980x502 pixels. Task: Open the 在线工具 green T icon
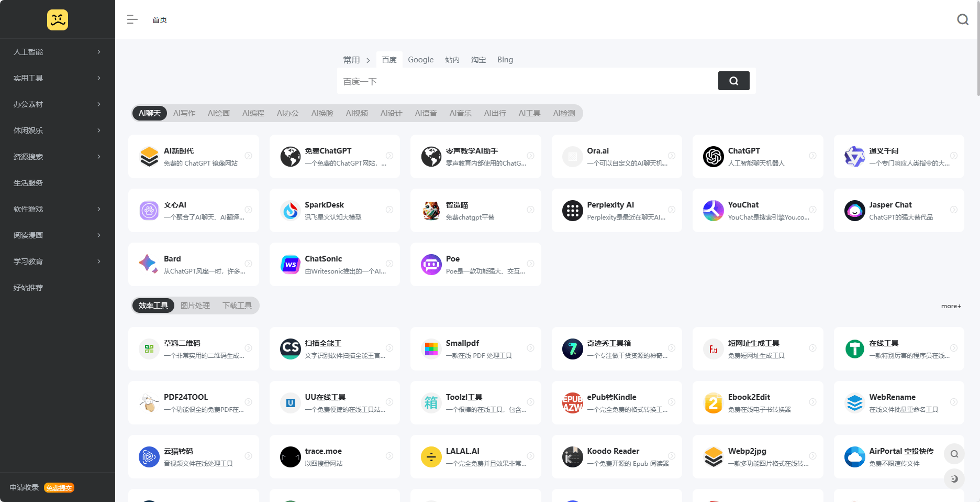(854, 348)
